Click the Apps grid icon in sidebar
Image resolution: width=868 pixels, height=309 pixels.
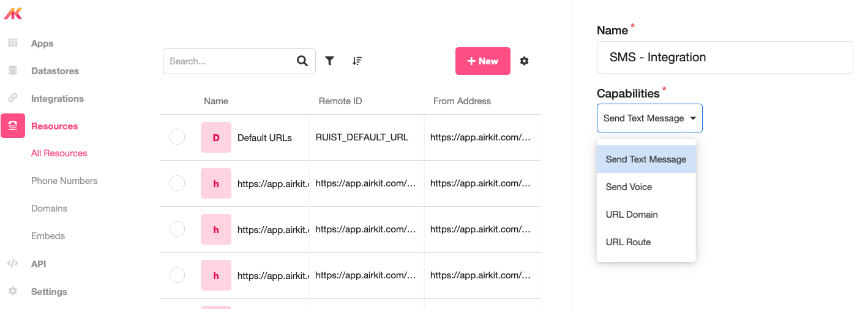click(12, 43)
